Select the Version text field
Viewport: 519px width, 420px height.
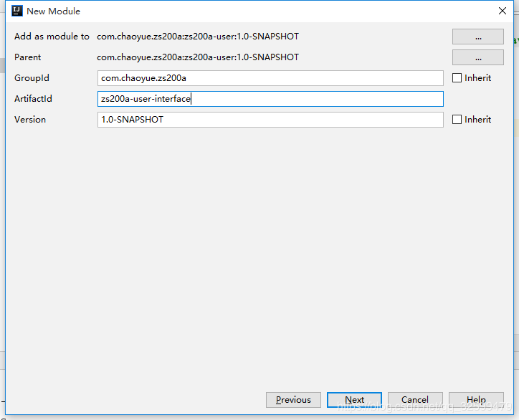click(x=270, y=120)
